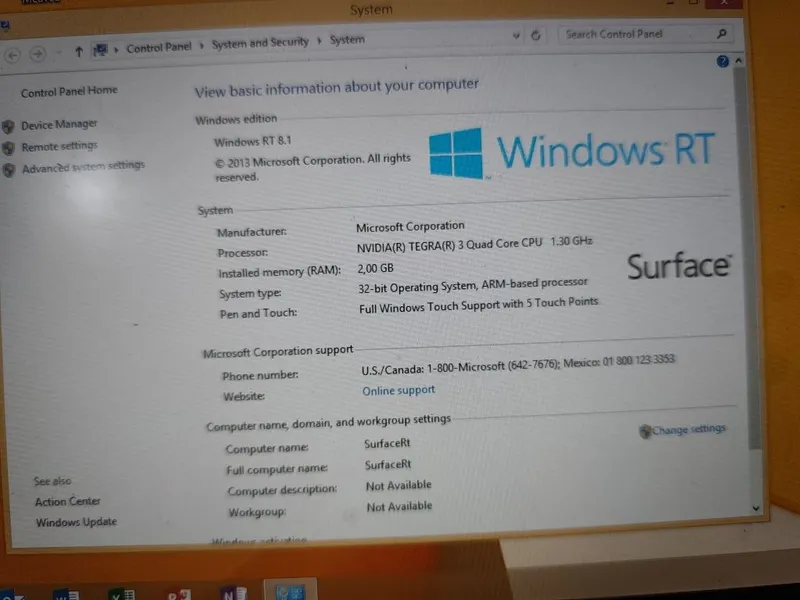This screenshot has width=800, height=600.
Task: Click the Back navigation arrow
Action: [12, 55]
